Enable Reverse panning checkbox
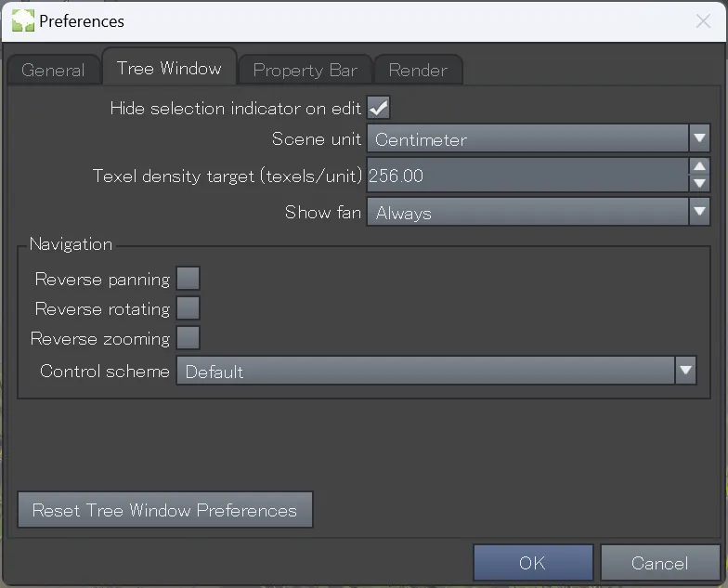Image resolution: width=728 pixels, height=588 pixels. pos(188,279)
